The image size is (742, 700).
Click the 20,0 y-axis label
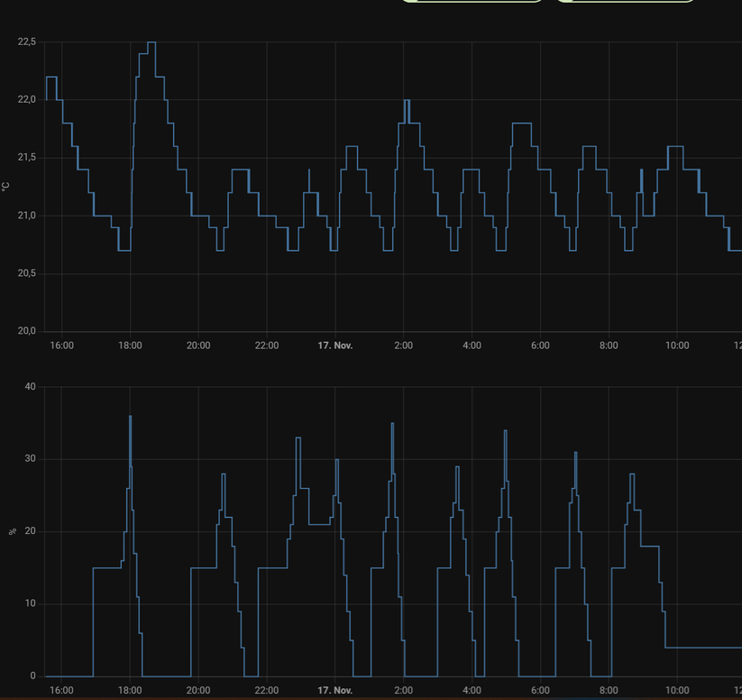pos(27,331)
